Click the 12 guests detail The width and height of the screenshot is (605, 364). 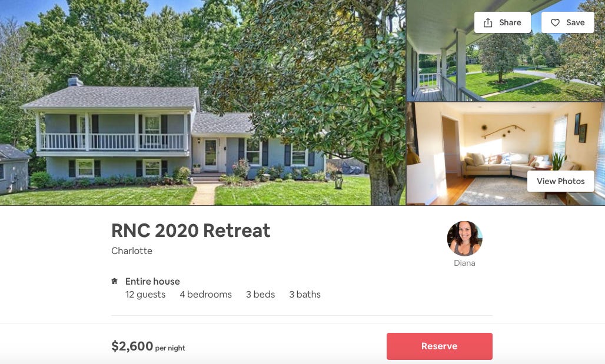pyautogui.click(x=145, y=295)
